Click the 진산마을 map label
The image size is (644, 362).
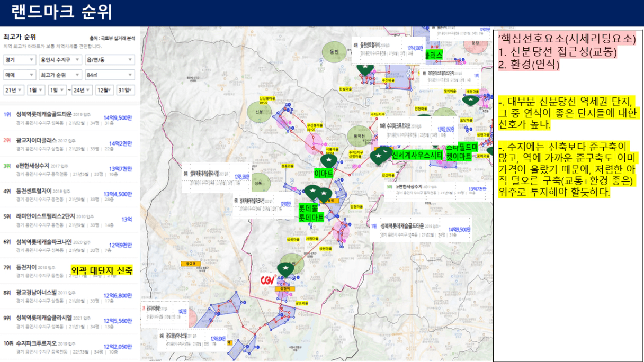(x=388, y=174)
